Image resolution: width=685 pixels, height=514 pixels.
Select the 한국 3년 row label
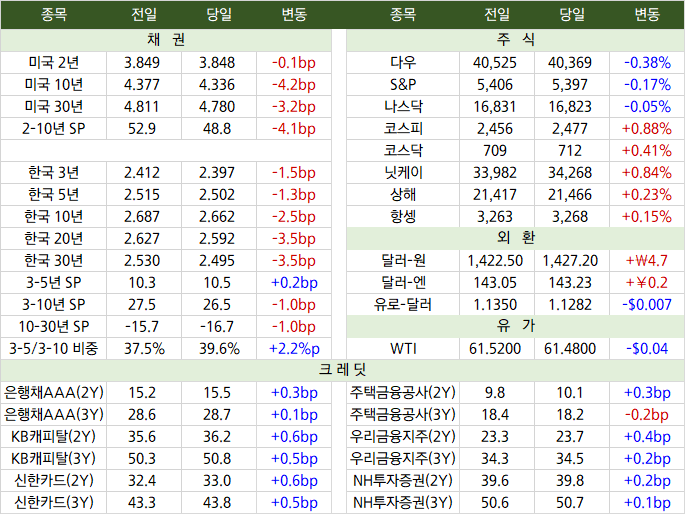(54, 173)
